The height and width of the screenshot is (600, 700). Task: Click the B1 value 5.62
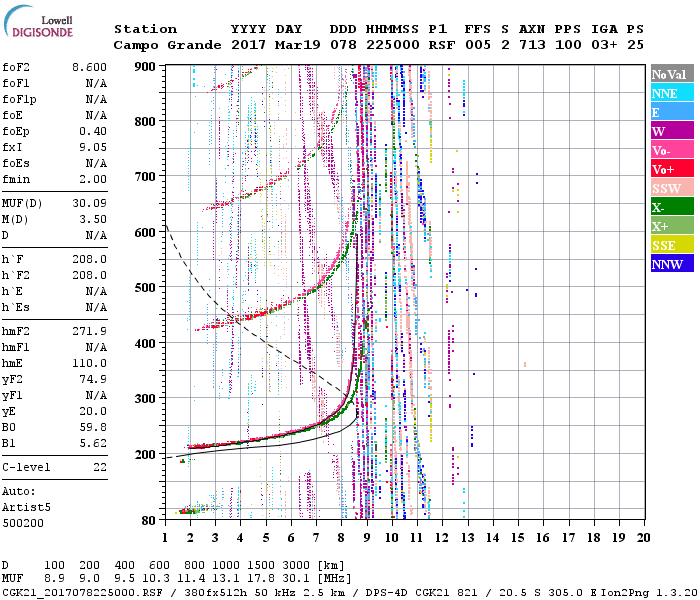pos(93,443)
